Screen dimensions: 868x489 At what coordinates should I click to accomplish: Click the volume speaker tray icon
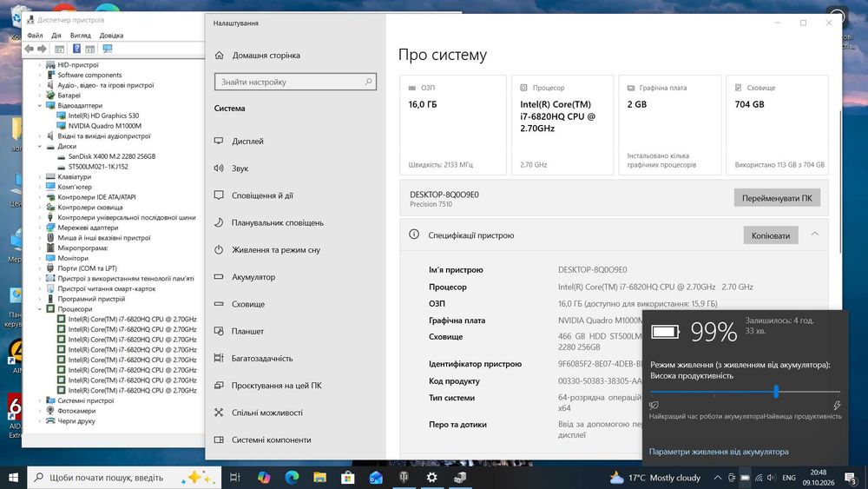[x=772, y=478]
